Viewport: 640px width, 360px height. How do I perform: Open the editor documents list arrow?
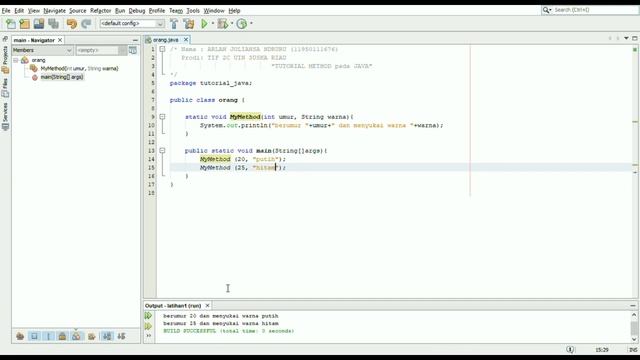626,38
